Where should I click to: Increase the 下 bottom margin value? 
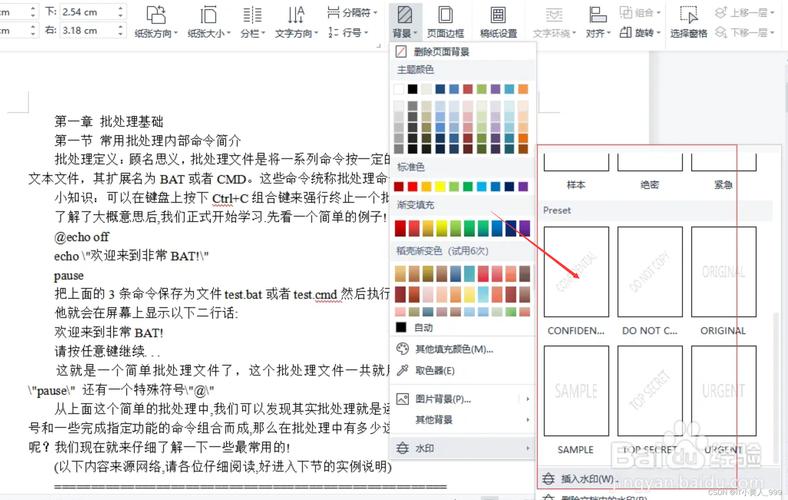(121, 8)
